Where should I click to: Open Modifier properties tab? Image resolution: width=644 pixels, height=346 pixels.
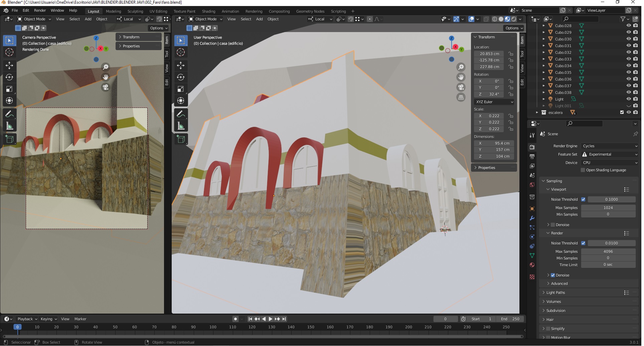pos(532,218)
